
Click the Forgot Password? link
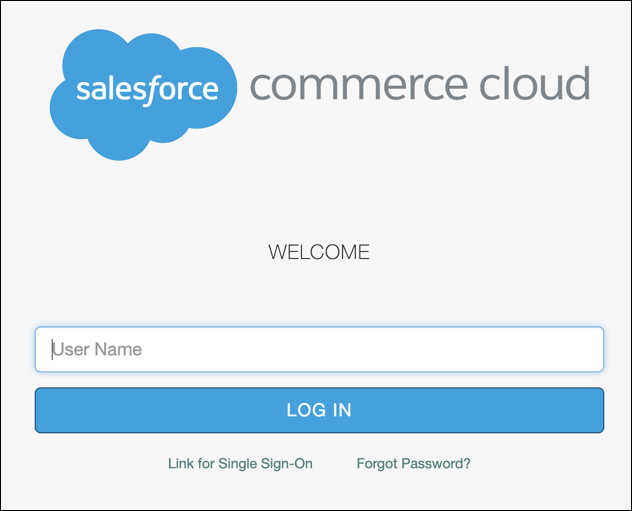click(414, 463)
